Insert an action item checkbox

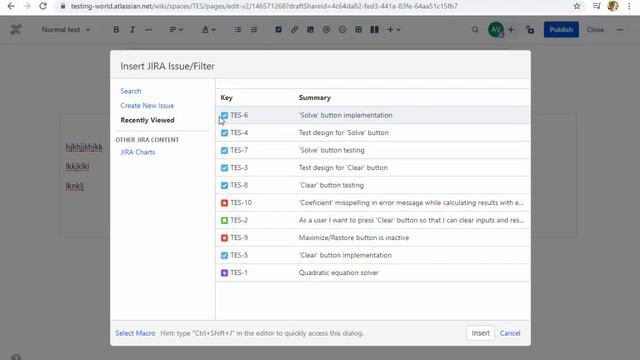pyautogui.click(x=278, y=30)
